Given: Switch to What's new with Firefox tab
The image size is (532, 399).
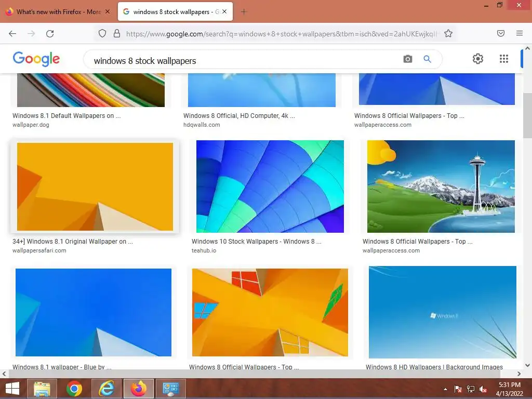Looking at the screenshot, I should (x=58, y=12).
